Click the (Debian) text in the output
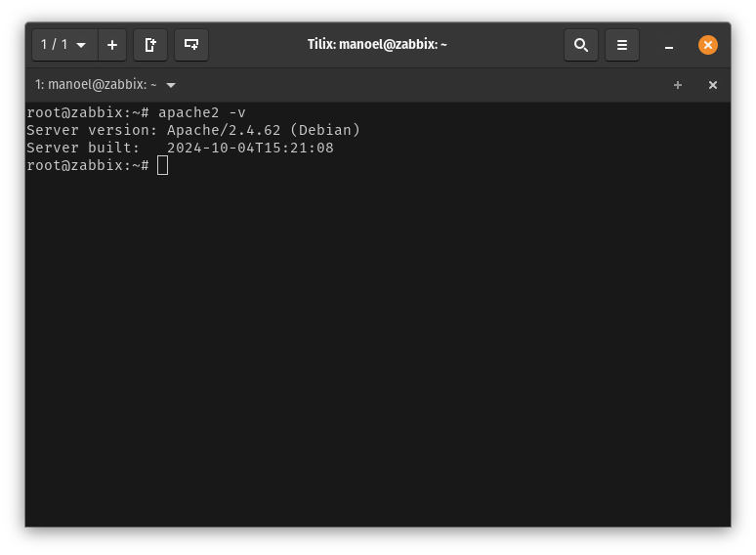 pos(325,130)
